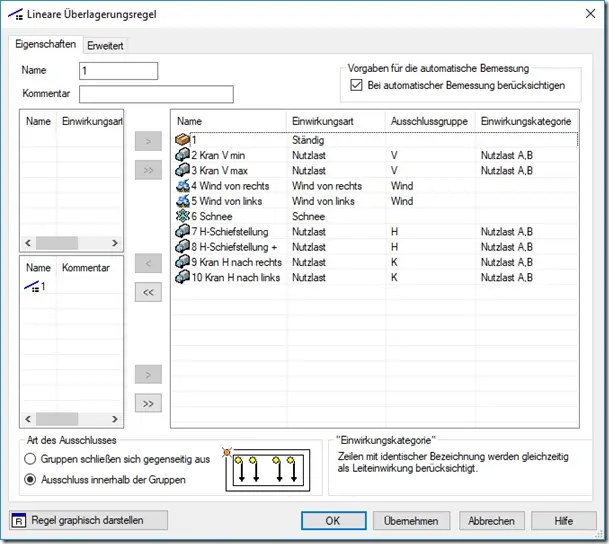Click the R icon on Regel graphisch darstellen
The image size is (609, 544).
[19, 520]
